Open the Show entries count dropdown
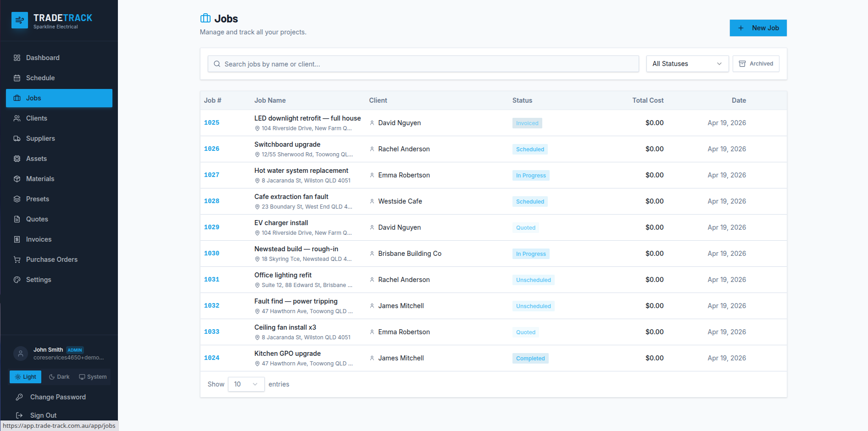868x431 pixels. coord(246,384)
